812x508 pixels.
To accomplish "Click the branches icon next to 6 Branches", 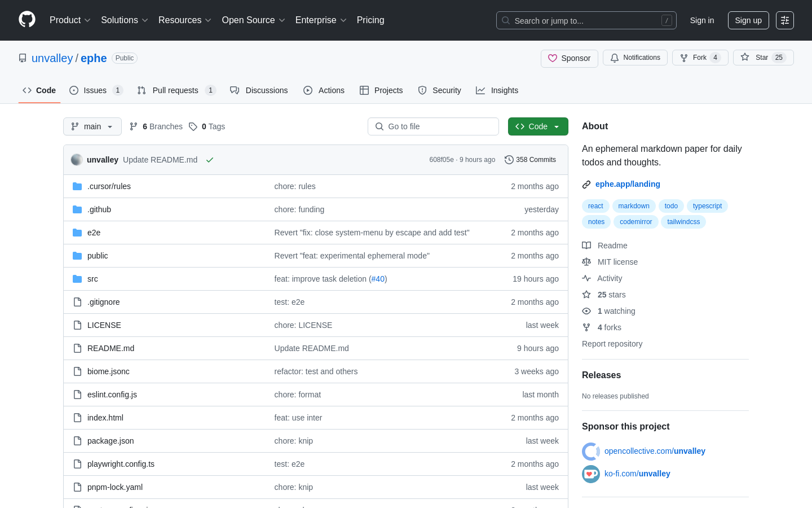I will [134, 126].
